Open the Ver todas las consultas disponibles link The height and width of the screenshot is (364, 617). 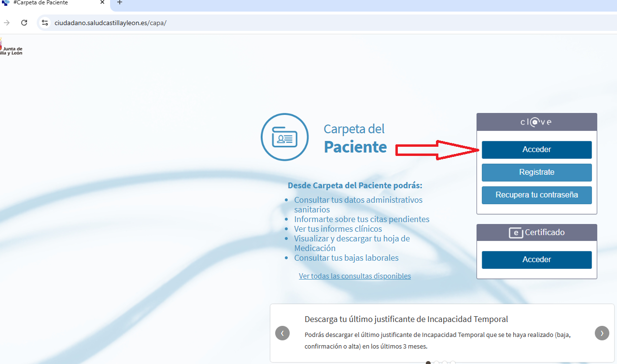355,276
